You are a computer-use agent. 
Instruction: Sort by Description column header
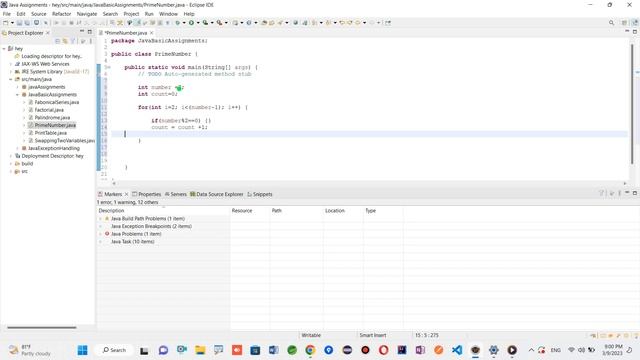point(163,211)
